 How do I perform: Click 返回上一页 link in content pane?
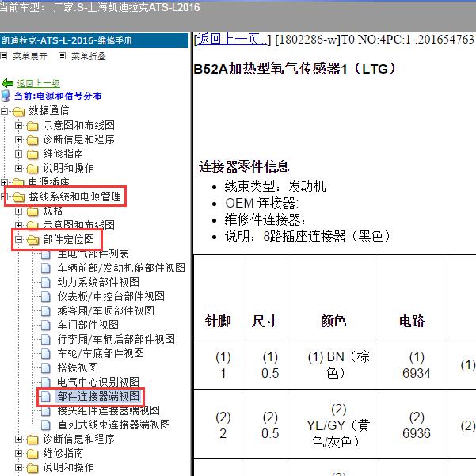[x=232, y=40]
